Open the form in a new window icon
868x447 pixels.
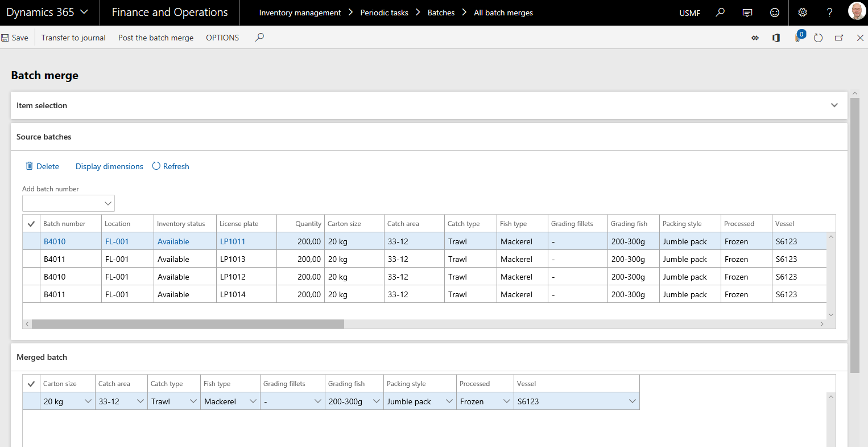pos(839,38)
